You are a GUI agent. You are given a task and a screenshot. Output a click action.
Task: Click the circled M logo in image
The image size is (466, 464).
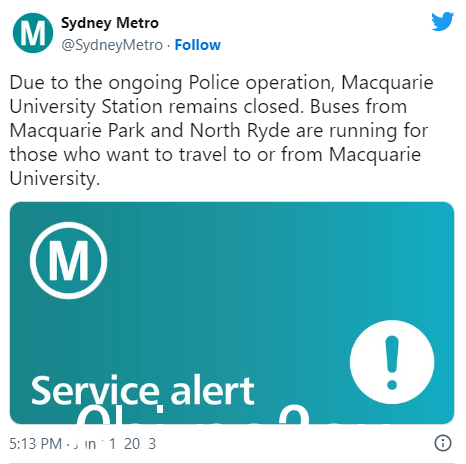click(x=68, y=260)
